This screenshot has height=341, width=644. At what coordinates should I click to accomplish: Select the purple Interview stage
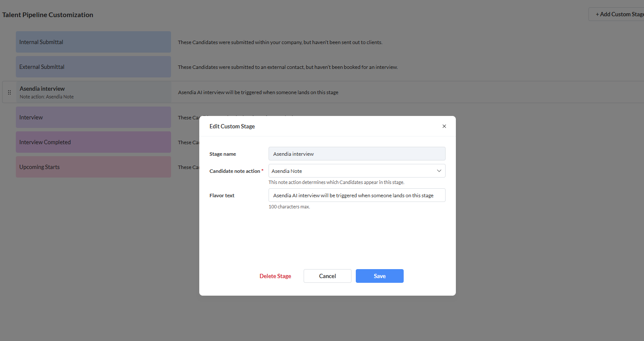point(93,117)
